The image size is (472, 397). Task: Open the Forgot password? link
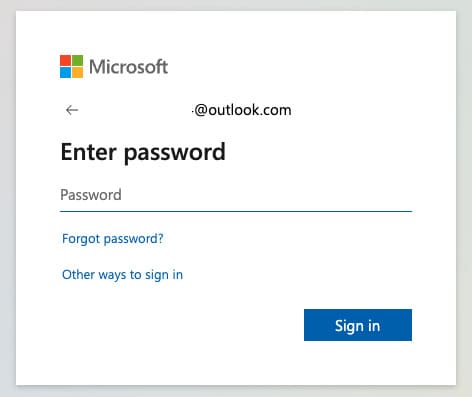click(x=113, y=239)
